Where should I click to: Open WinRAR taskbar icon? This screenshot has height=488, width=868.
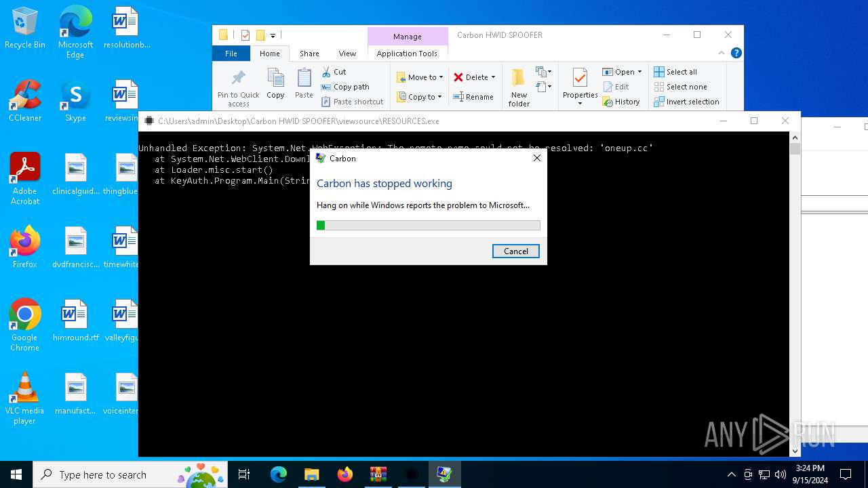point(378,474)
